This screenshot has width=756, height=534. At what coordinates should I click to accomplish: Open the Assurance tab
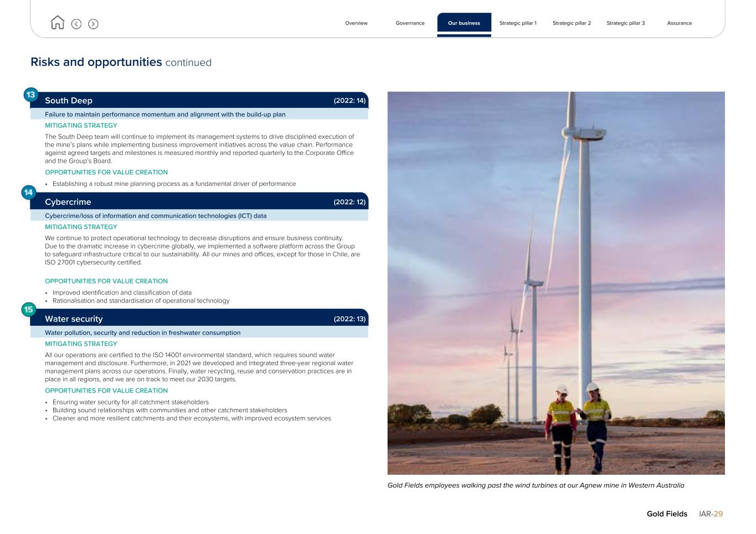[679, 23]
